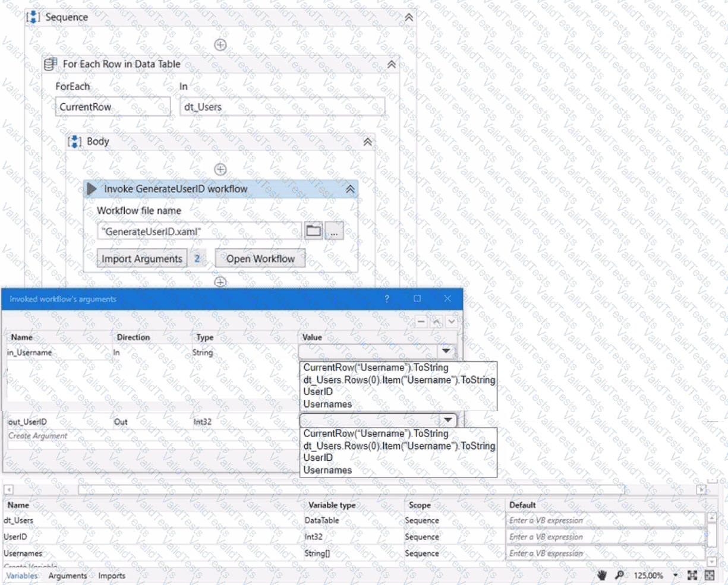Click the ellipsis button beside workflow file name

pos(334,232)
